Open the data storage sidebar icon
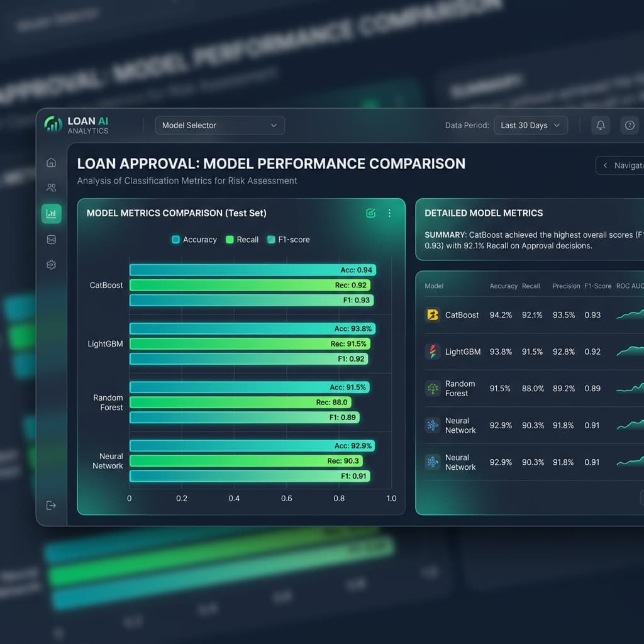Screen dimensions: 644x644 coord(52,240)
